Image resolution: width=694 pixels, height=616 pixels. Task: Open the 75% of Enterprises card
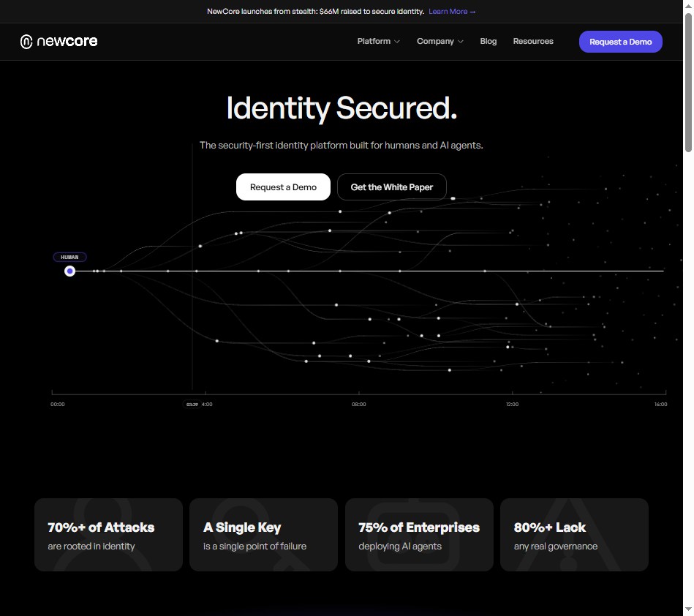point(419,535)
